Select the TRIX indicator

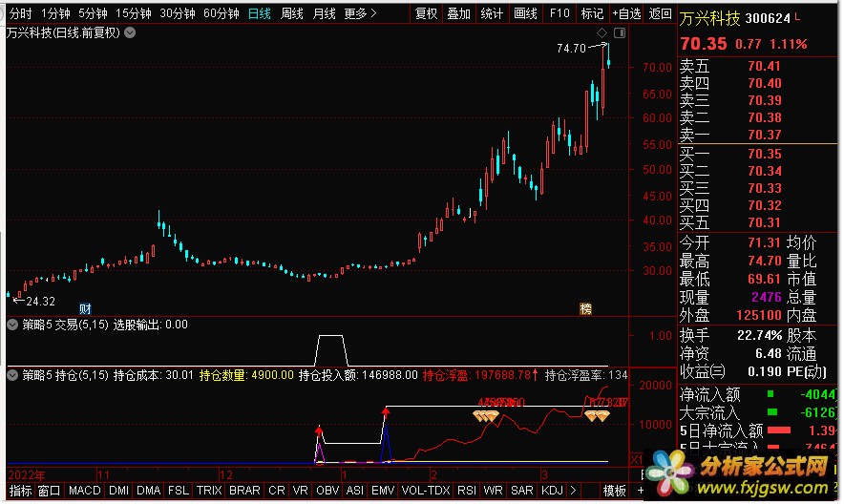pos(209,491)
